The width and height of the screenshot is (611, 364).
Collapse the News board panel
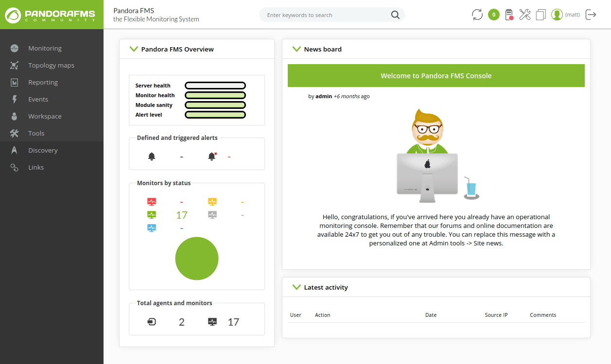297,49
